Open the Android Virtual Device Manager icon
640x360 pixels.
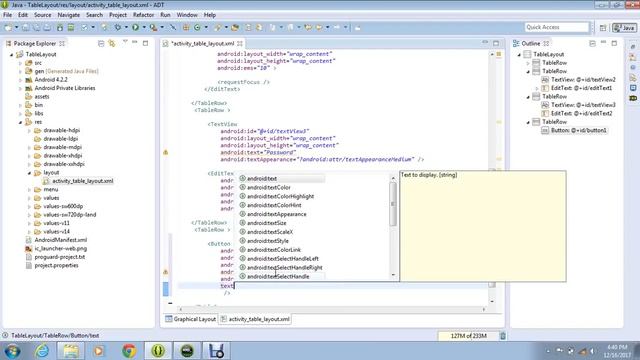tap(71, 27)
